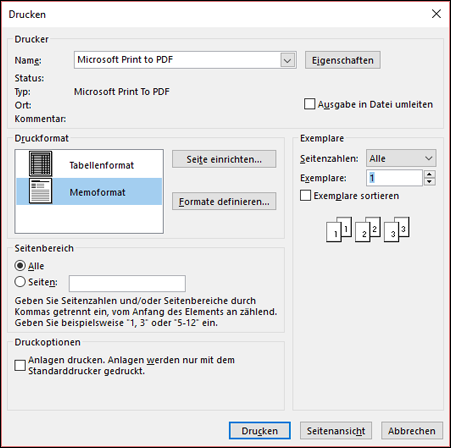The height and width of the screenshot is (448, 451).
Task: Select the Alle page range radio button
Action: coord(20,266)
